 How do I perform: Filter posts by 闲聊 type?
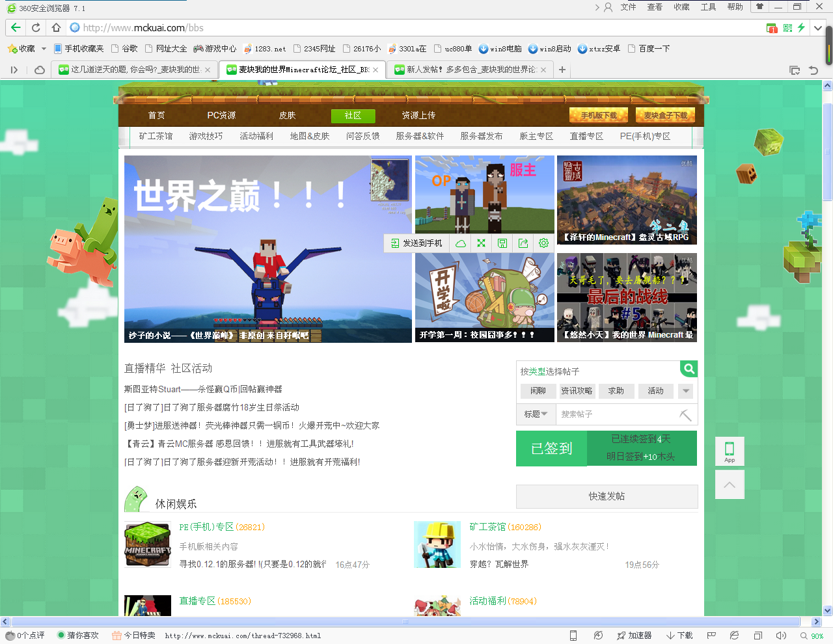pos(538,391)
